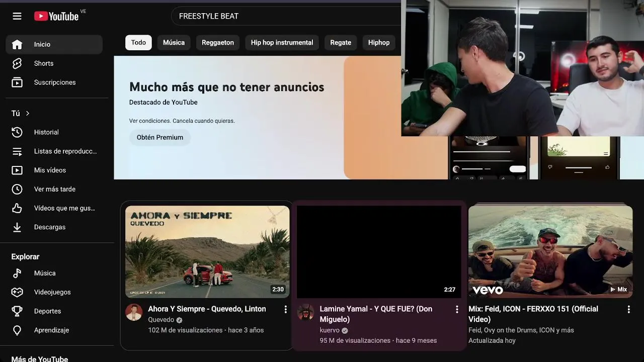The image size is (644, 362).
Task: Click the YouTube logo
Action: point(56,16)
